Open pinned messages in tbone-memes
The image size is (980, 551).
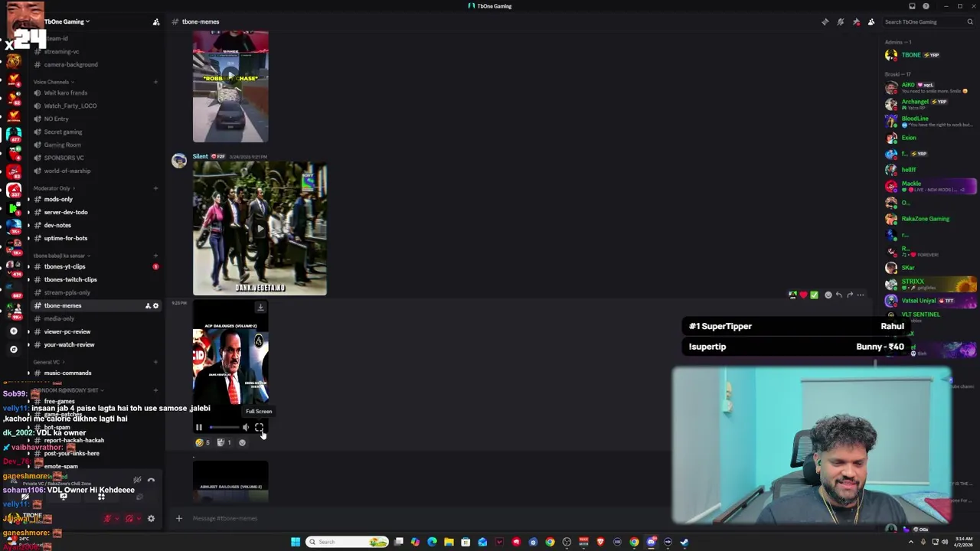pos(856,21)
